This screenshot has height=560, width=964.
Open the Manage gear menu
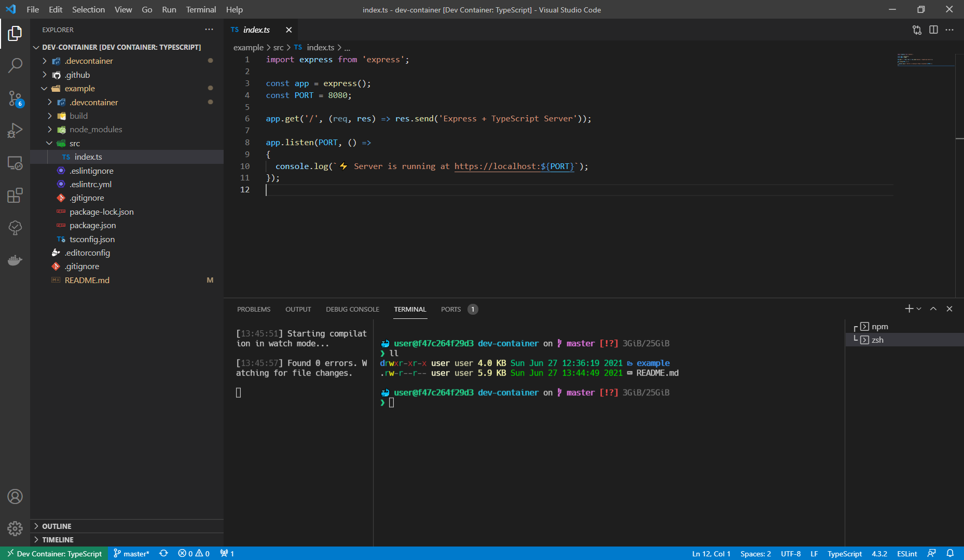pos(15,528)
